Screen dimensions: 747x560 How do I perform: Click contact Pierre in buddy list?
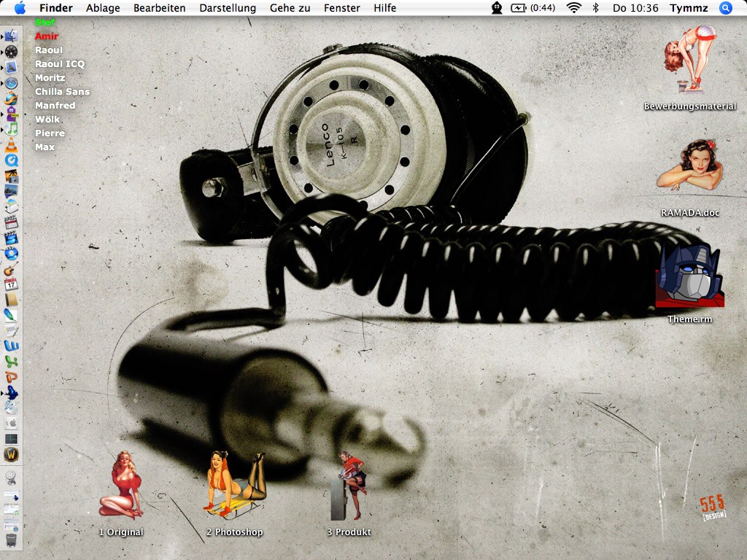coord(50,133)
